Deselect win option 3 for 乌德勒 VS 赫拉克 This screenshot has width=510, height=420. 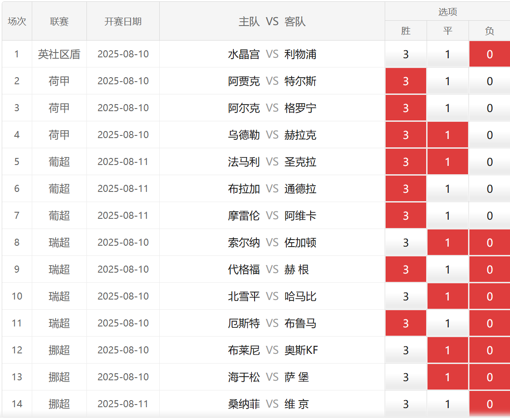click(405, 135)
